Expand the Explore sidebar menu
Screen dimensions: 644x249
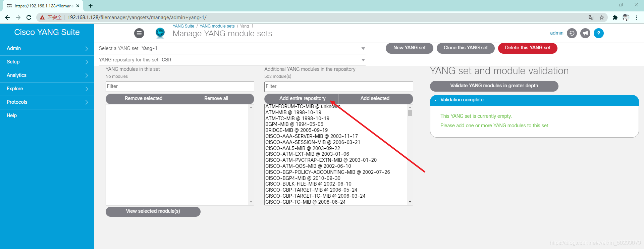pyautogui.click(x=47, y=89)
